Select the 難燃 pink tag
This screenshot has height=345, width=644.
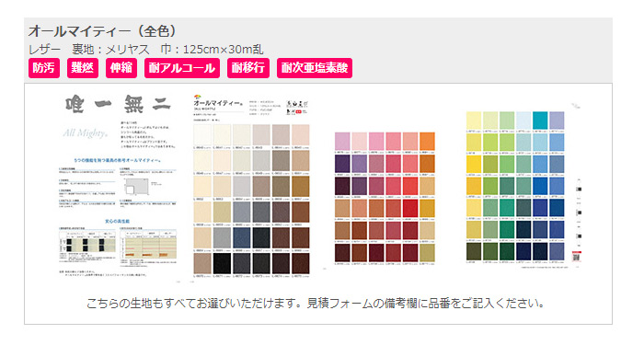click(83, 68)
